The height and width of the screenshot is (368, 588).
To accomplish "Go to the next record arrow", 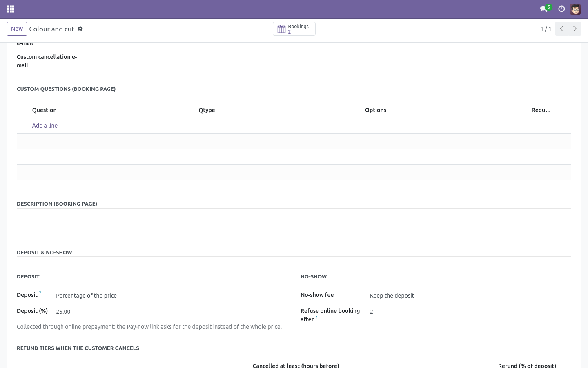I will pyautogui.click(x=575, y=29).
